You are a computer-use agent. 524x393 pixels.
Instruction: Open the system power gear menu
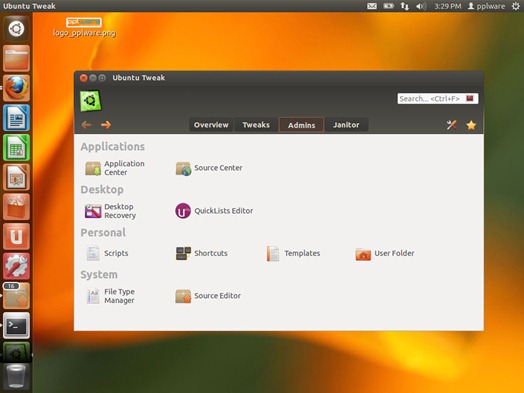pyautogui.click(x=516, y=6)
